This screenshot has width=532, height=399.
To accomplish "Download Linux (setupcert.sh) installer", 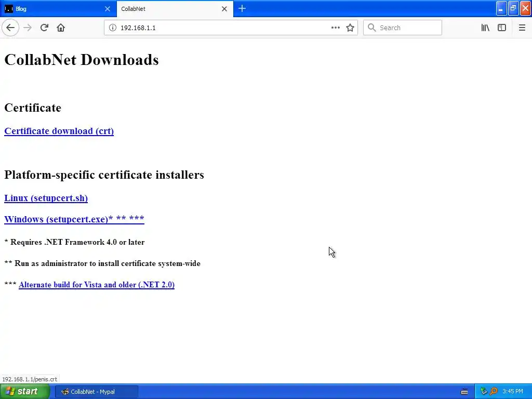I will point(46,198).
